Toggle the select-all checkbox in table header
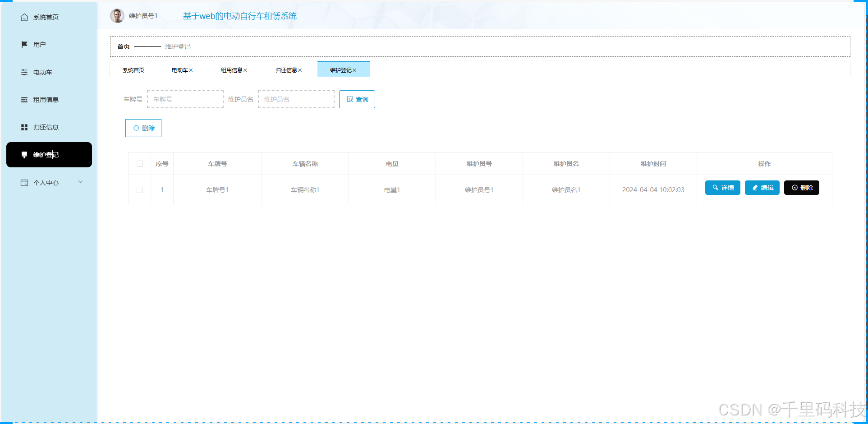Viewport: 868px width, 424px height. pyautogui.click(x=140, y=164)
